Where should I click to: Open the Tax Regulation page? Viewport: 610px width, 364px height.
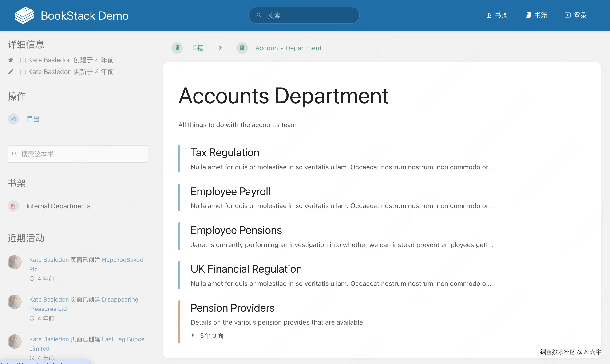pos(225,153)
